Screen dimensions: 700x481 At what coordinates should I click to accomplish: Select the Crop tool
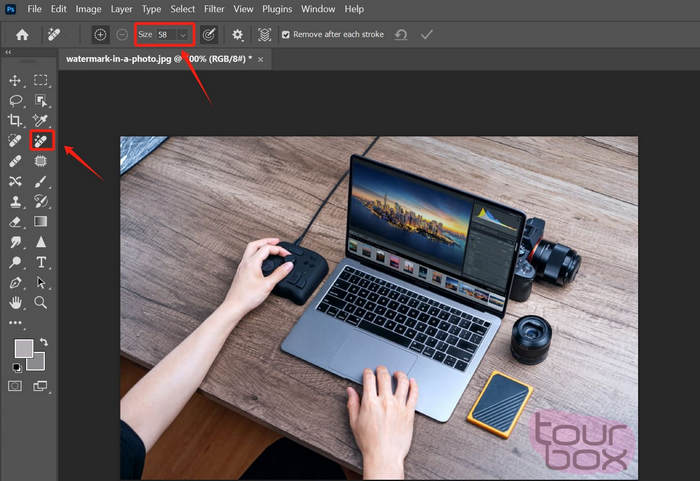coord(15,120)
